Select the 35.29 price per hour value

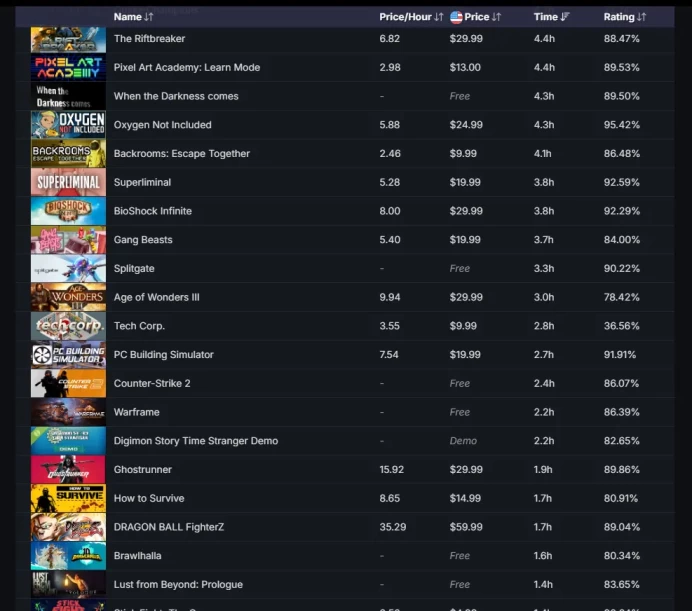tap(393, 527)
